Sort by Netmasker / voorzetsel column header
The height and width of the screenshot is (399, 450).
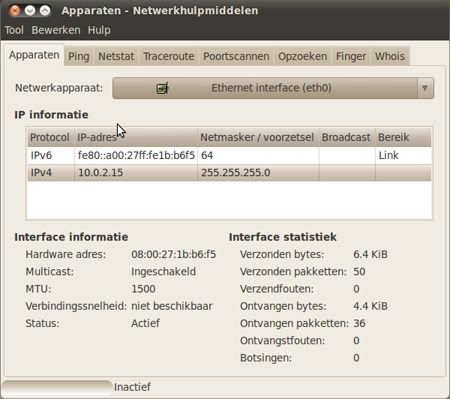tap(258, 137)
